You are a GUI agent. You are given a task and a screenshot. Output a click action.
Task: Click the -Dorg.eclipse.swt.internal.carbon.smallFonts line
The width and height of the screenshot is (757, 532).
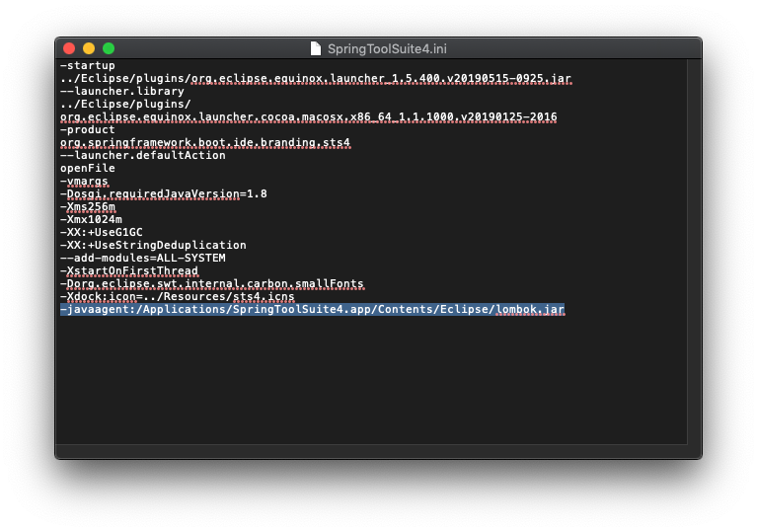[x=212, y=283]
